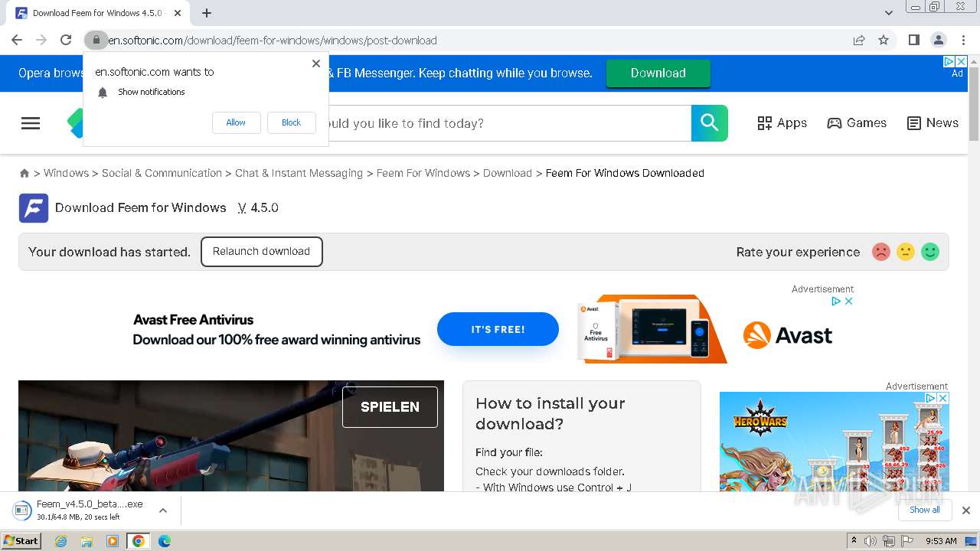
Task: Click the green Opera Download button
Action: pyautogui.click(x=658, y=73)
